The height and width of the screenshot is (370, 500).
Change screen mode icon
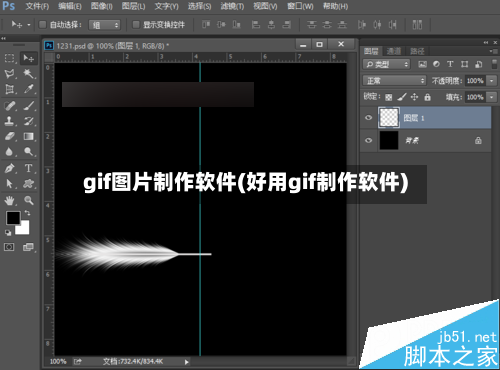click(28, 247)
